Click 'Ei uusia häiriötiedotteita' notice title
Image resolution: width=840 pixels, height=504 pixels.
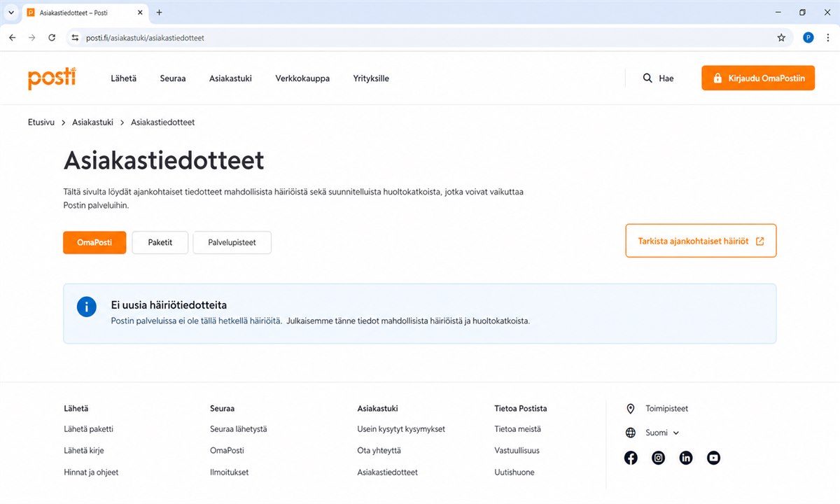[x=169, y=305]
